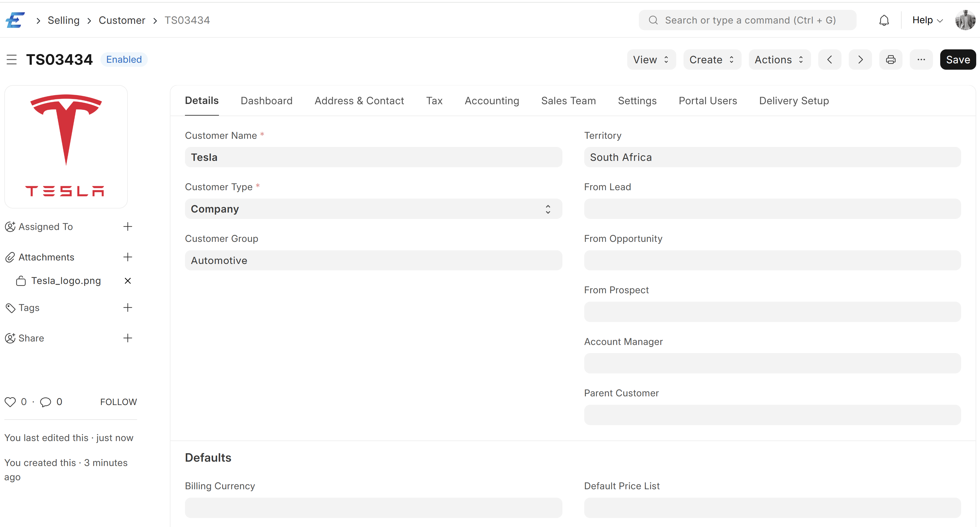Expand the Actions dropdown
Viewport: 980px width, 527px height.
pos(779,60)
